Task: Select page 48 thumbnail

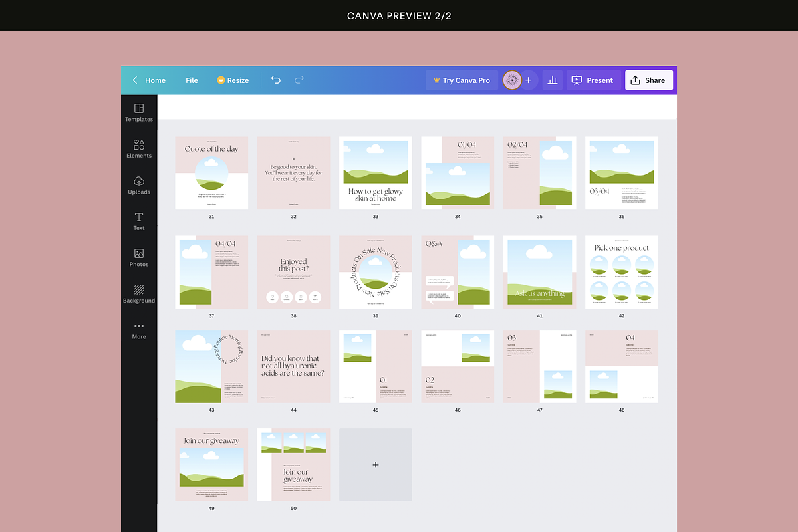Action: 622,366
